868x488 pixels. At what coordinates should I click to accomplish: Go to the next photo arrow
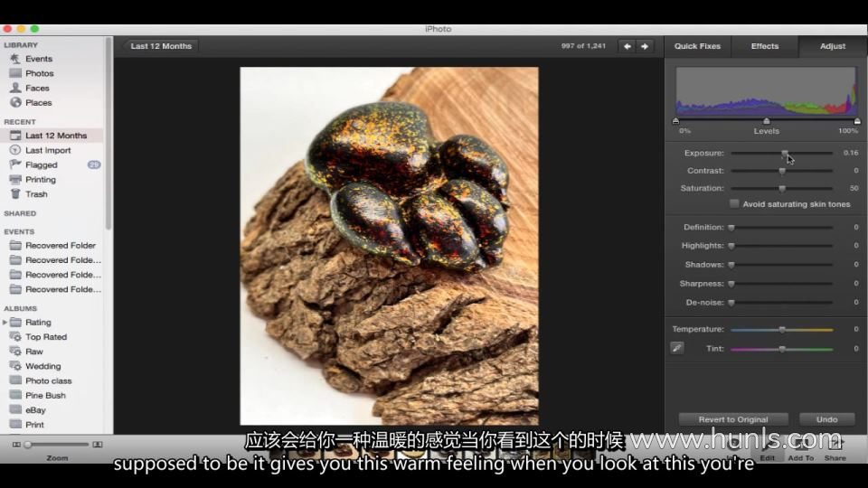click(x=645, y=46)
